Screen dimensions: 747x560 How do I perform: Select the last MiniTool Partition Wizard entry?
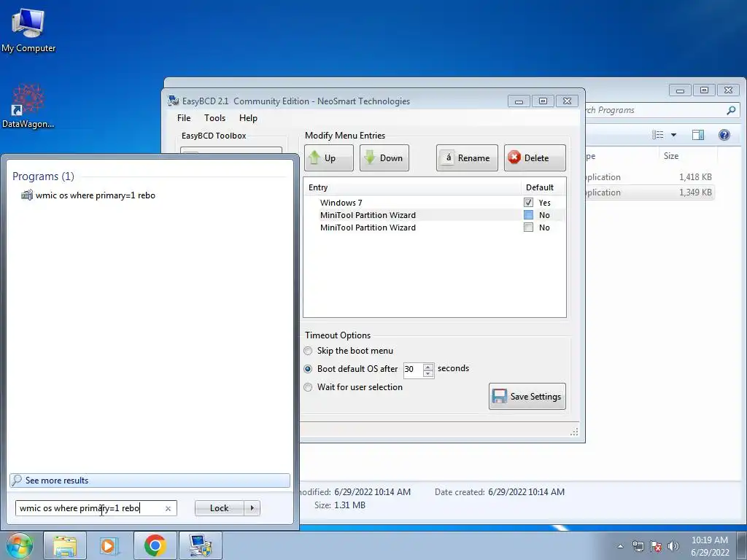[368, 227]
